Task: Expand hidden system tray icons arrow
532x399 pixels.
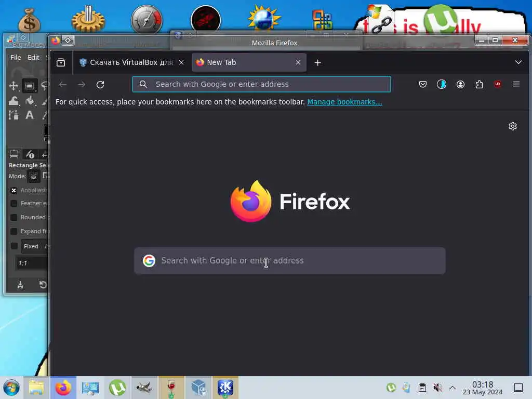Action: point(453,388)
